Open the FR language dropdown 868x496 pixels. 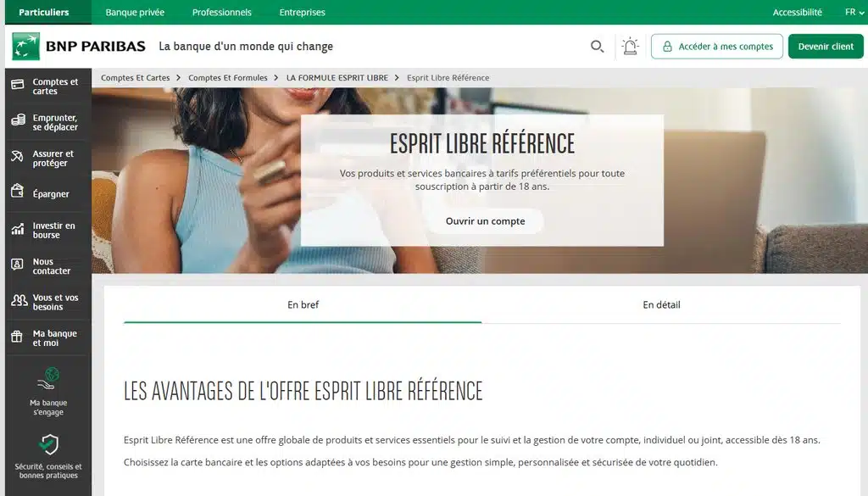(854, 12)
